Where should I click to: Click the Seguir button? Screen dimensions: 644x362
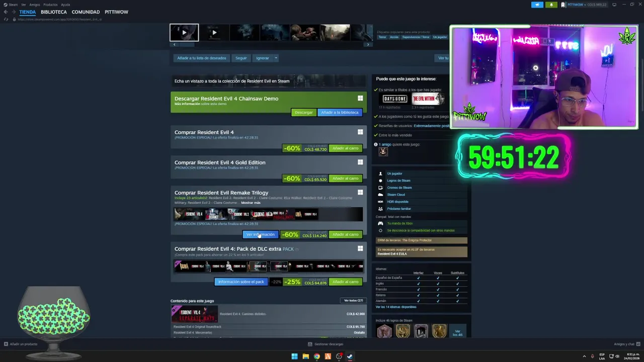pos(241,58)
